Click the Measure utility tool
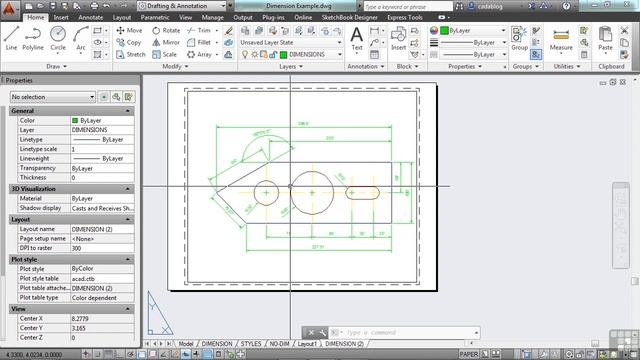The width and height of the screenshot is (640, 360). pos(561,40)
